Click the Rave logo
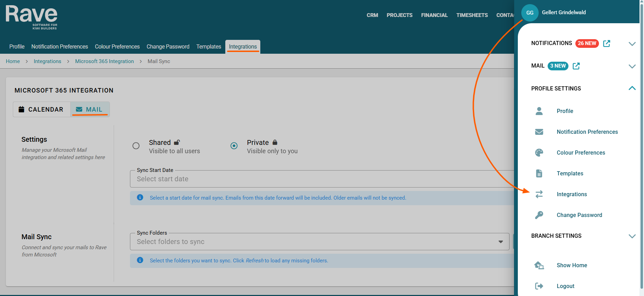 point(32,17)
